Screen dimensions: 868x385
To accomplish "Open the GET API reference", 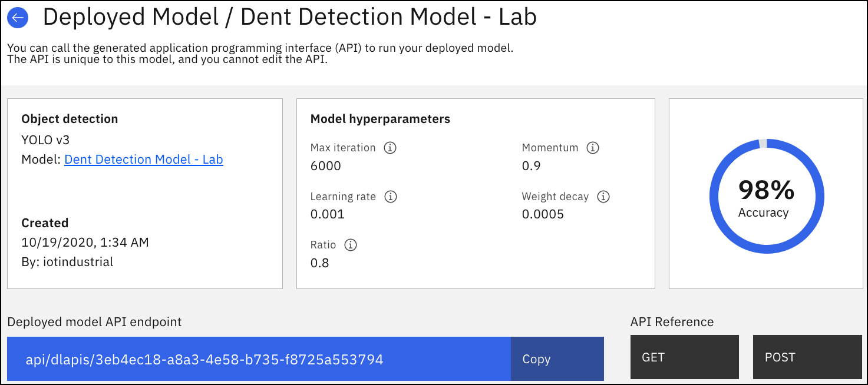I will (684, 357).
